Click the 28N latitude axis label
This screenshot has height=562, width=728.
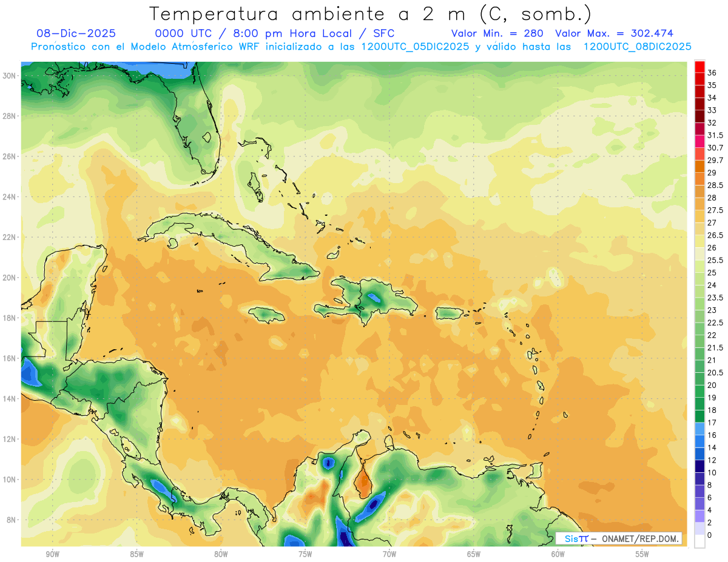tap(10, 116)
